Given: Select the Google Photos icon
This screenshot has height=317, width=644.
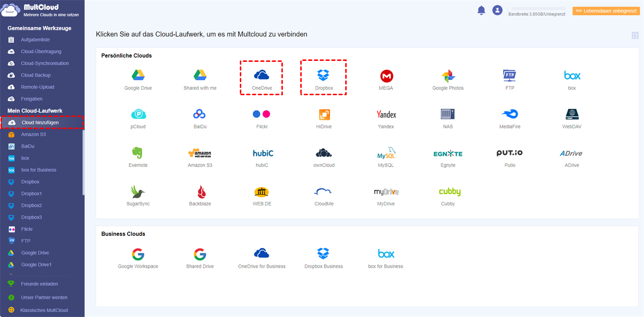Looking at the screenshot, I should (x=448, y=80).
